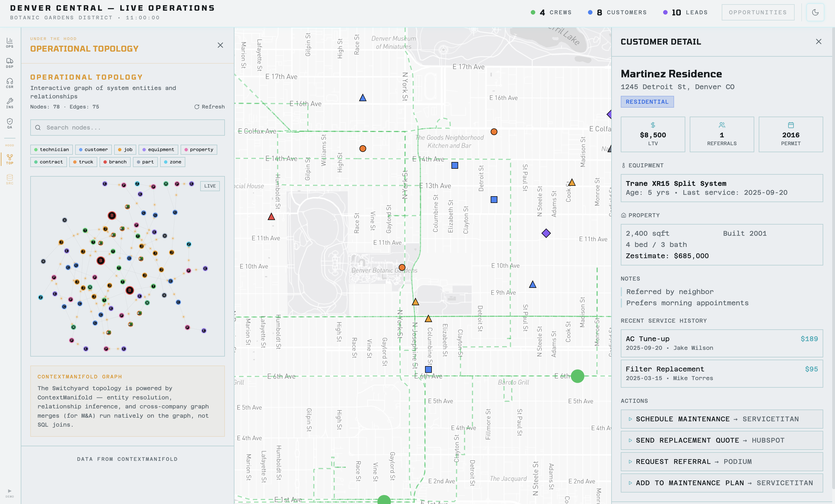The image size is (835, 504).
Task: Toggle the technician node filter
Action: coord(52,149)
